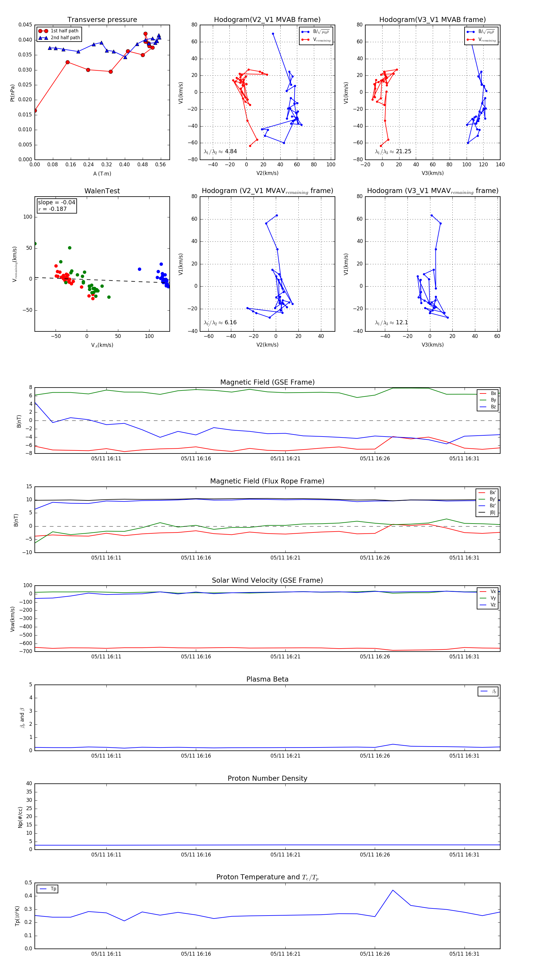Click the "slope = -0.04" annotation

click(x=56, y=203)
